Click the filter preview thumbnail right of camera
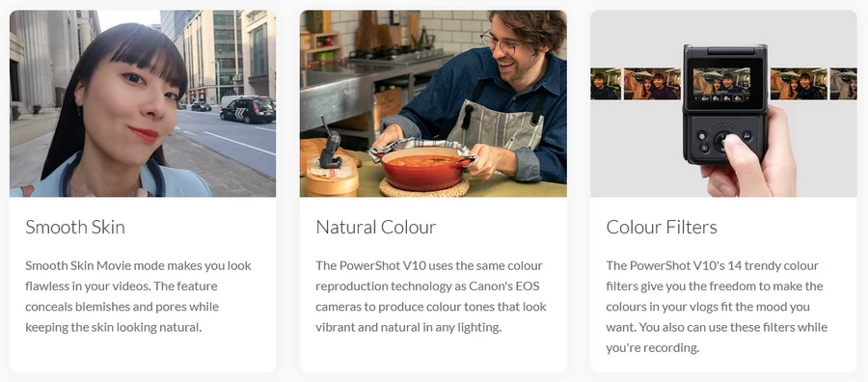Screen dimensions: 868x382 tap(798, 84)
